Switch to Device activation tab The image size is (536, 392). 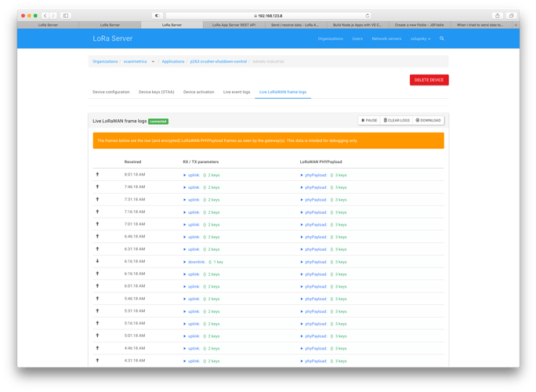(198, 92)
